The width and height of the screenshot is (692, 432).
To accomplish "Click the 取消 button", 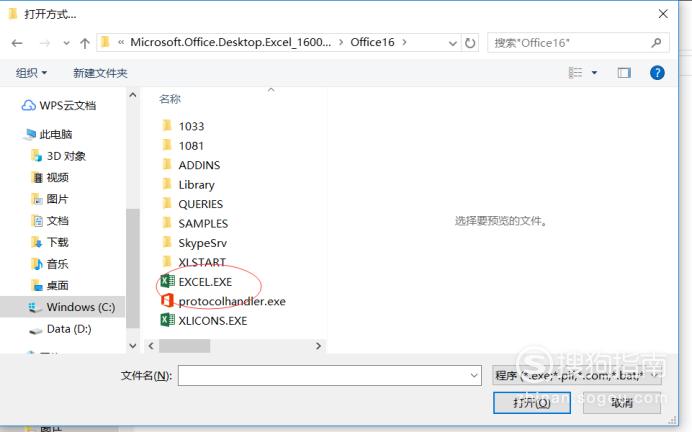I will pyautogui.click(x=622, y=403).
